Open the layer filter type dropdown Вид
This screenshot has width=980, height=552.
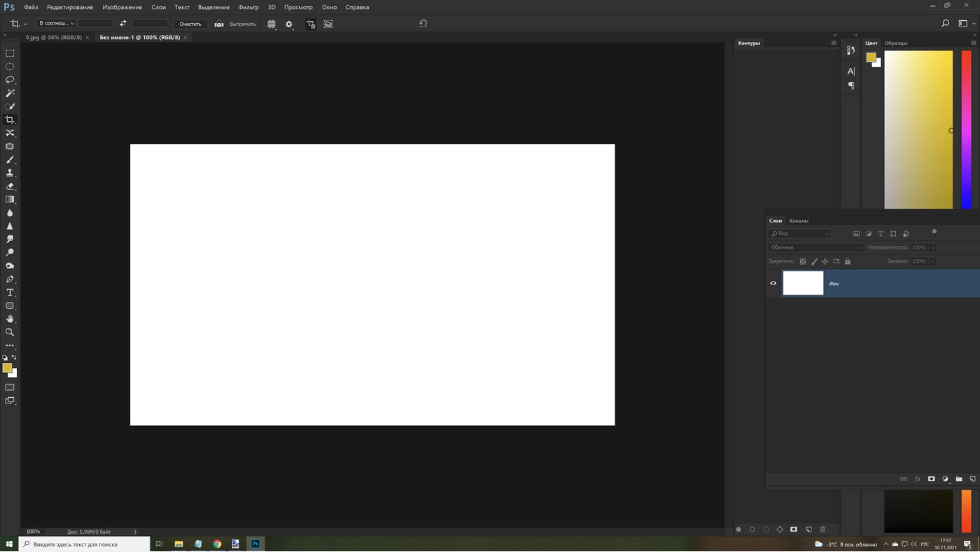[x=799, y=234]
